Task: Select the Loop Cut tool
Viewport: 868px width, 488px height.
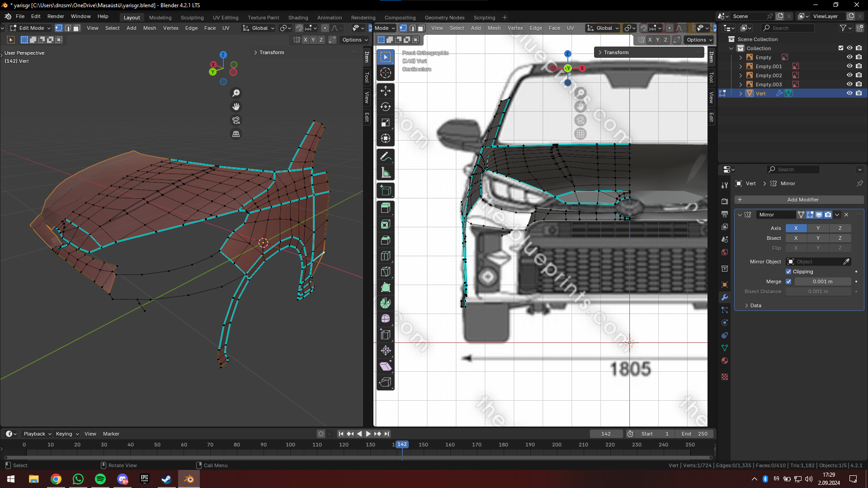Action: click(x=385, y=256)
